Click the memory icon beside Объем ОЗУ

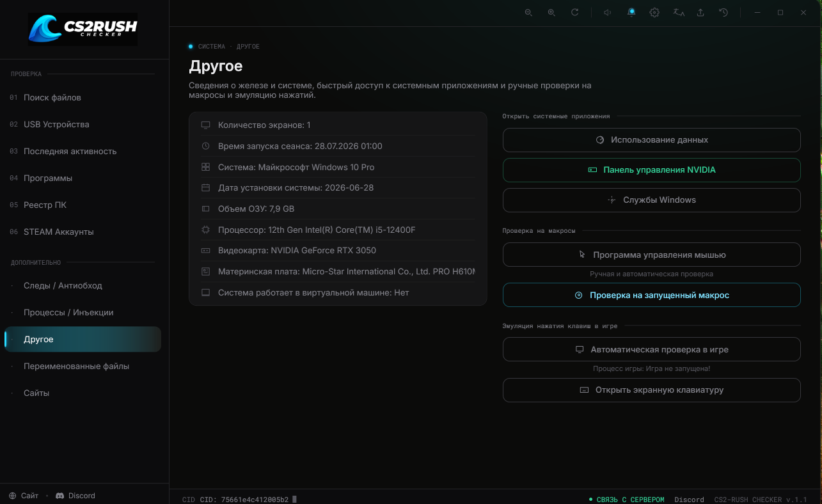point(205,209)
